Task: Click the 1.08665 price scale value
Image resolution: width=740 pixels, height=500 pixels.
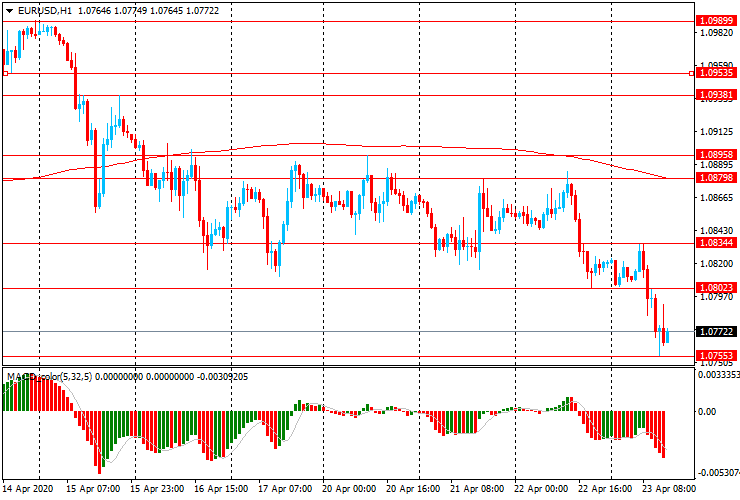Action: pos(717,198)
